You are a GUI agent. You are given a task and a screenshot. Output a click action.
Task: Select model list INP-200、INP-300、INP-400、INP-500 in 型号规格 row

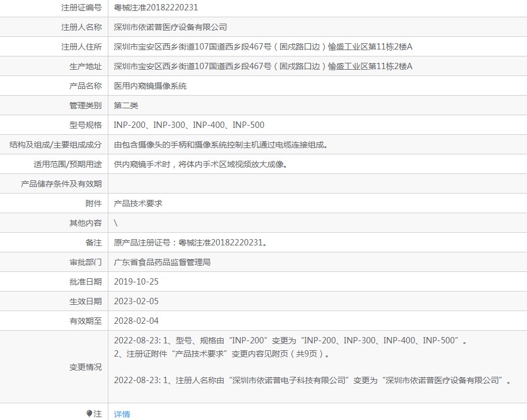tap(189, 125)
